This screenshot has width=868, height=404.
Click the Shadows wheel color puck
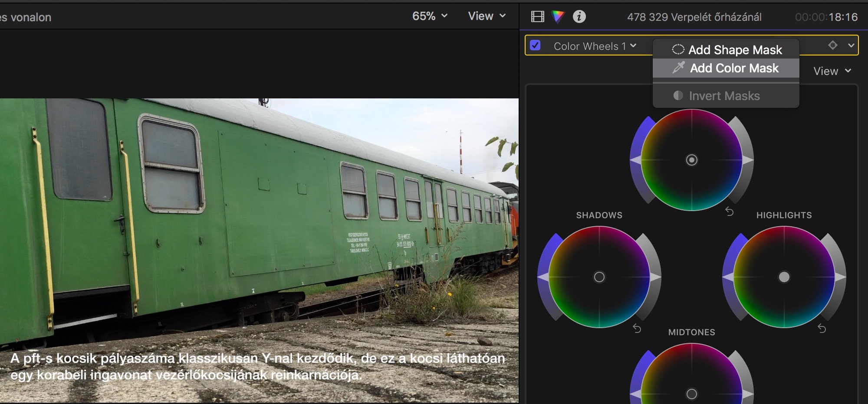point(599,277)
